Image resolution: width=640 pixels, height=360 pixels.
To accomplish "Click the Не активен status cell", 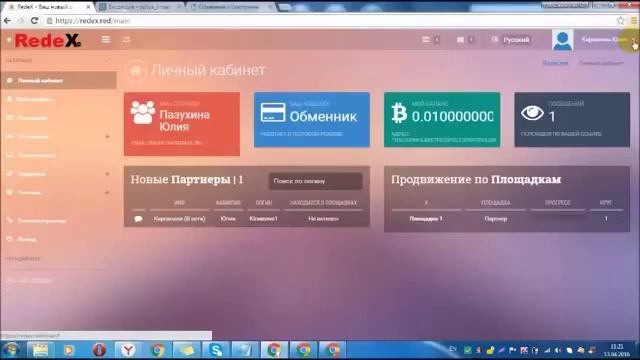I will 323,219.
